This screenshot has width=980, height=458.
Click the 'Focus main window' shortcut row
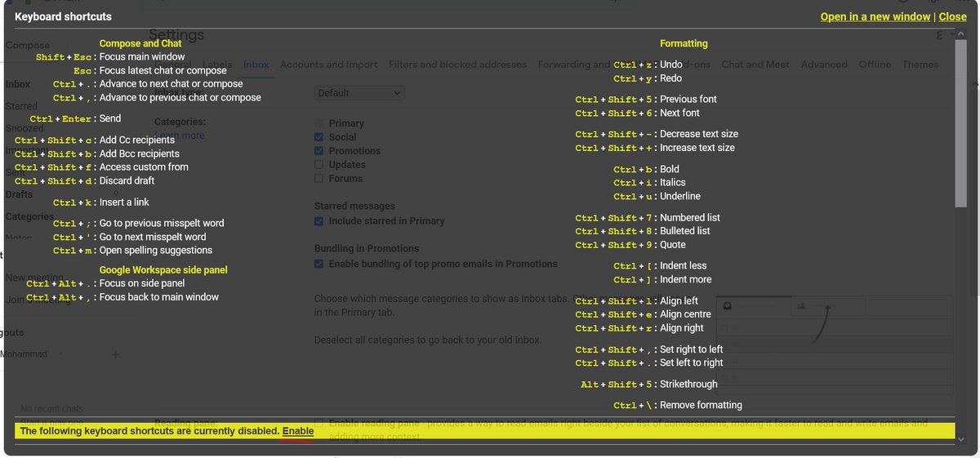110,57
